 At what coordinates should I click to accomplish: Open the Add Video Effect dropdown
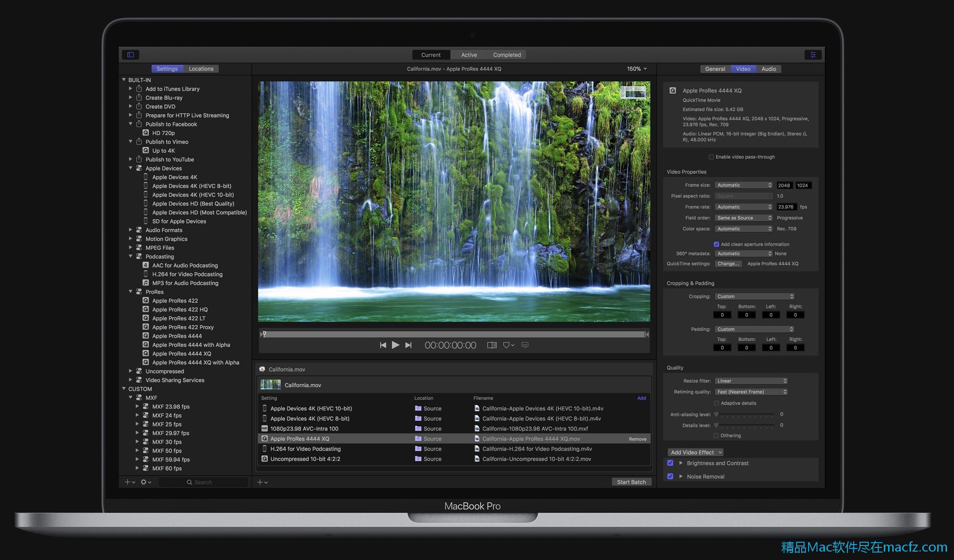coord(695,452)
